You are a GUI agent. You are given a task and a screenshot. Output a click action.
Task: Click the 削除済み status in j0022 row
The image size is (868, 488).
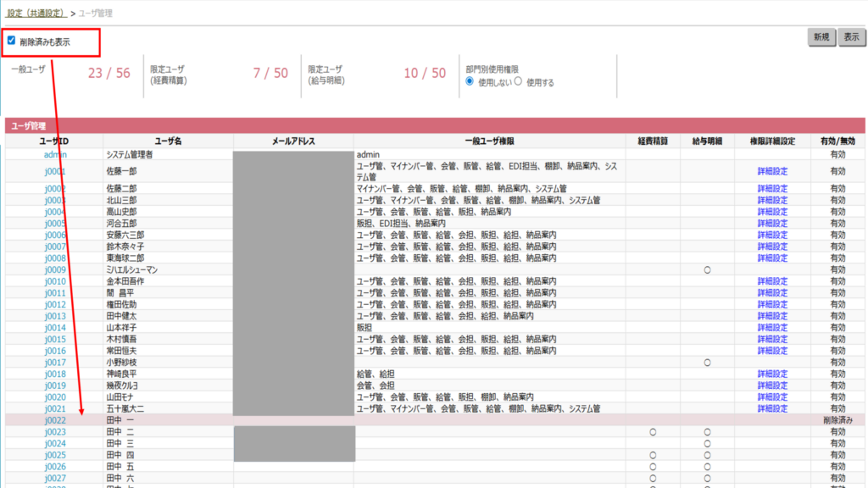(837, 420)
